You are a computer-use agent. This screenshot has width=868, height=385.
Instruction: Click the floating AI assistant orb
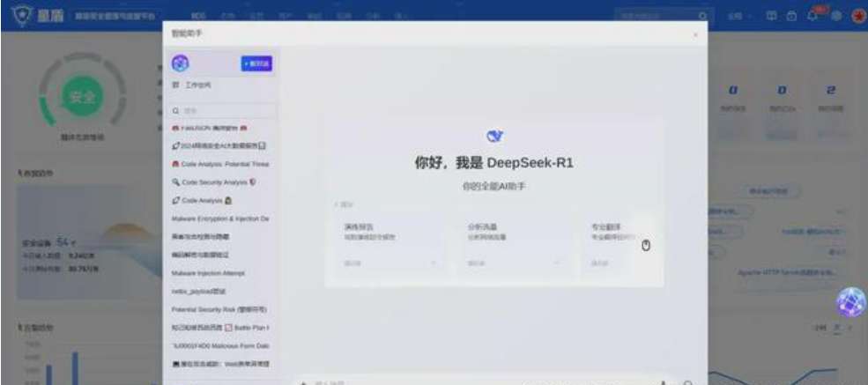(x=851, y=302)
